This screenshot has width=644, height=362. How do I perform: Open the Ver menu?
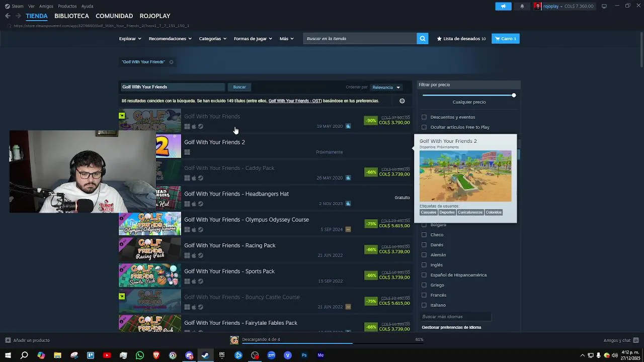click(31, 6)
